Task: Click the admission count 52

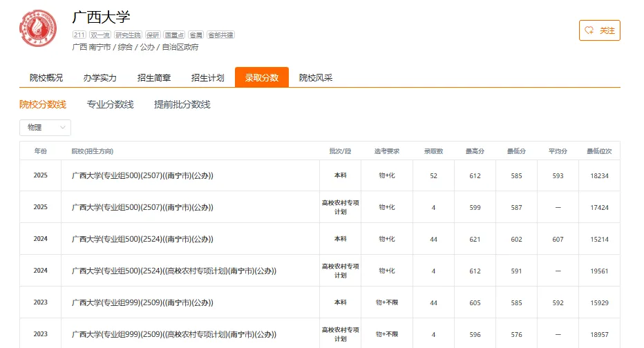Action: click(433, 175)
